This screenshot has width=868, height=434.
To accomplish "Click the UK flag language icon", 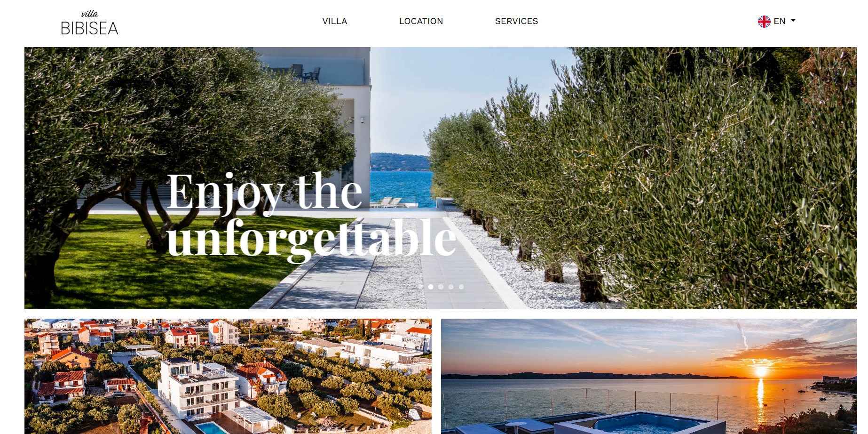I will pos(764,21).
